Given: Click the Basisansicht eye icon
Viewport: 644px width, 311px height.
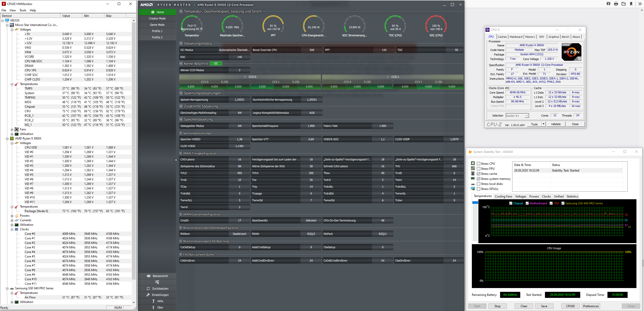Looking at the screenshot, I should pos(149,276).
